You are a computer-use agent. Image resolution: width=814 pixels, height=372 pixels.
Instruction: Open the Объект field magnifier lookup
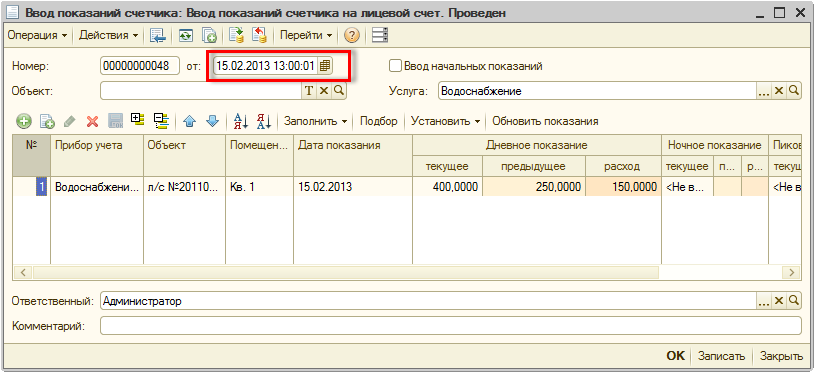(x=338, y=91)
